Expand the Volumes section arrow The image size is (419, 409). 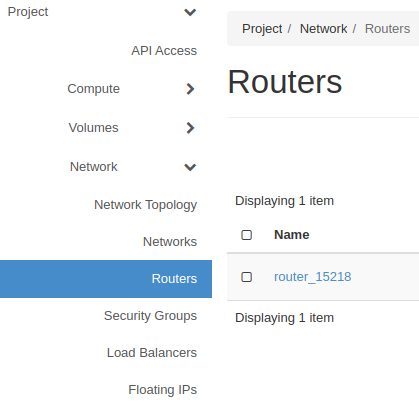(x=190, y=128)
